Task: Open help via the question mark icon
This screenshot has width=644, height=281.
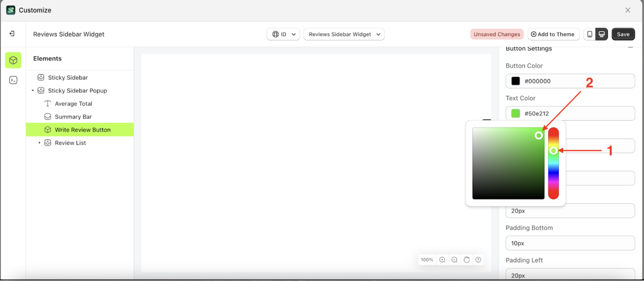Action: [478, 260]
